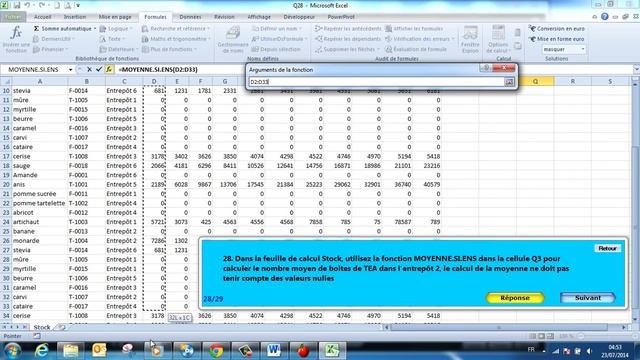Click Depuis sélection in Noms définis
The width and height of the screenshot is (640, 360).
(x=276, y=49)
